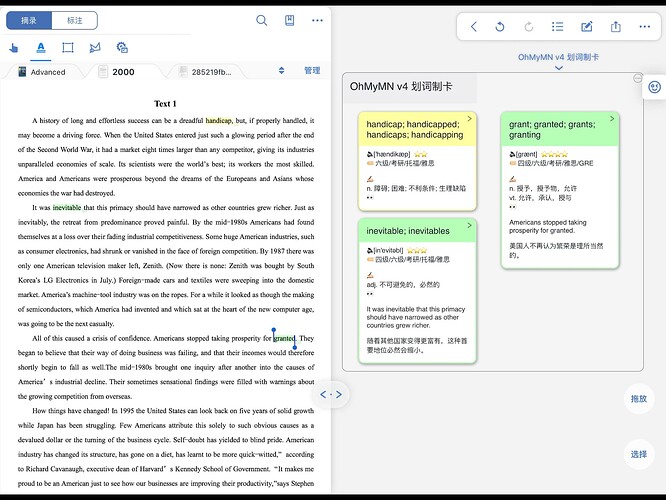The image size is (666, 500).
Task: Click the OhMyMN v4 划词制卡 node title
Action: tap(401, 87)
